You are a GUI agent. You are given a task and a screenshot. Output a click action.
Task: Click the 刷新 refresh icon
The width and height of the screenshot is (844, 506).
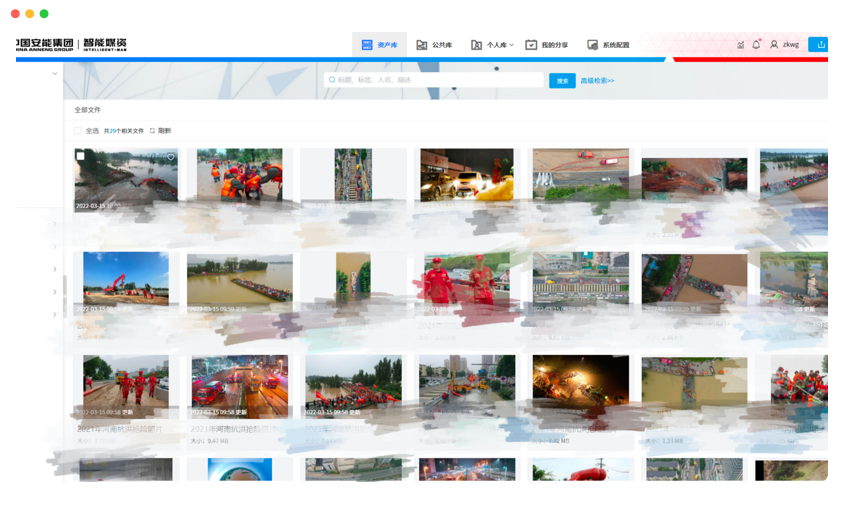coord(153,131)
